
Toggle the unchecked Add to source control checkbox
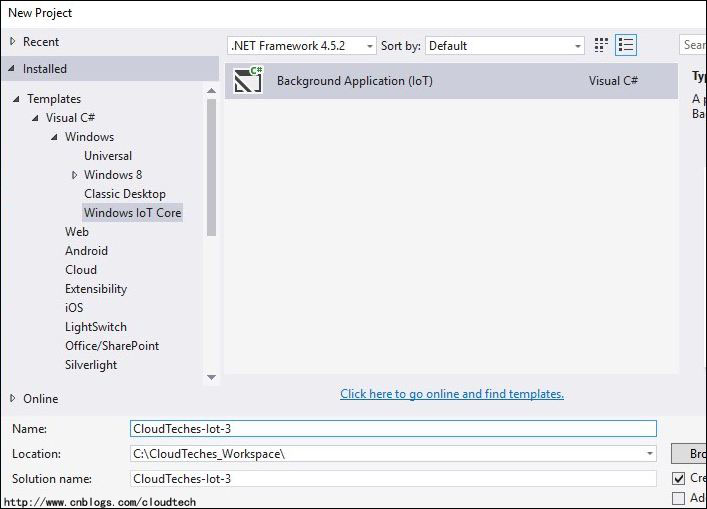678,498
